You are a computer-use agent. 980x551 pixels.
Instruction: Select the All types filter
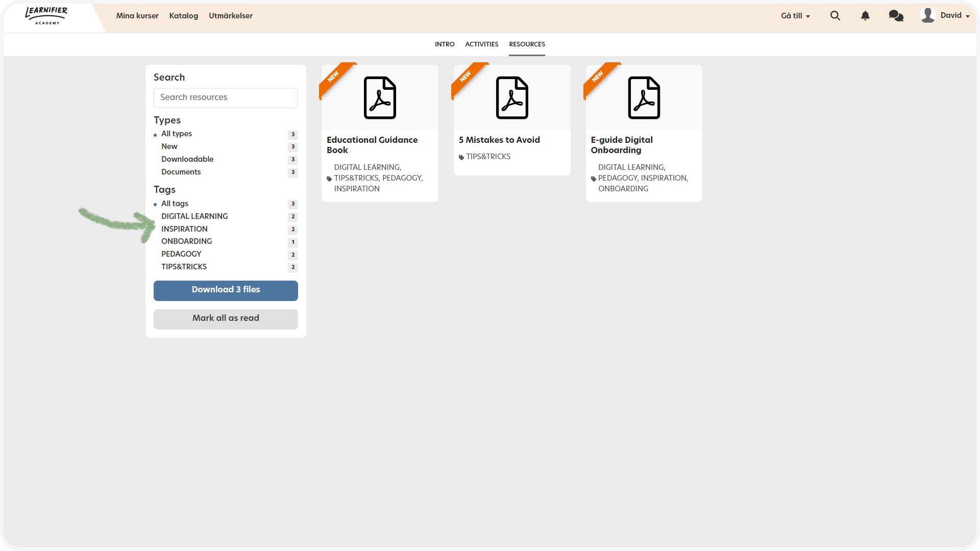177,134
